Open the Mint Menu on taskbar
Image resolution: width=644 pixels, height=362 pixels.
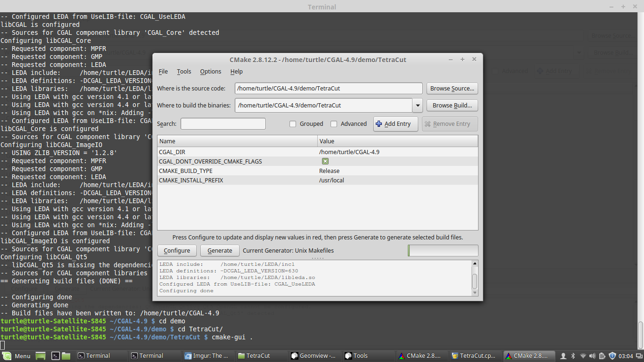16,356
